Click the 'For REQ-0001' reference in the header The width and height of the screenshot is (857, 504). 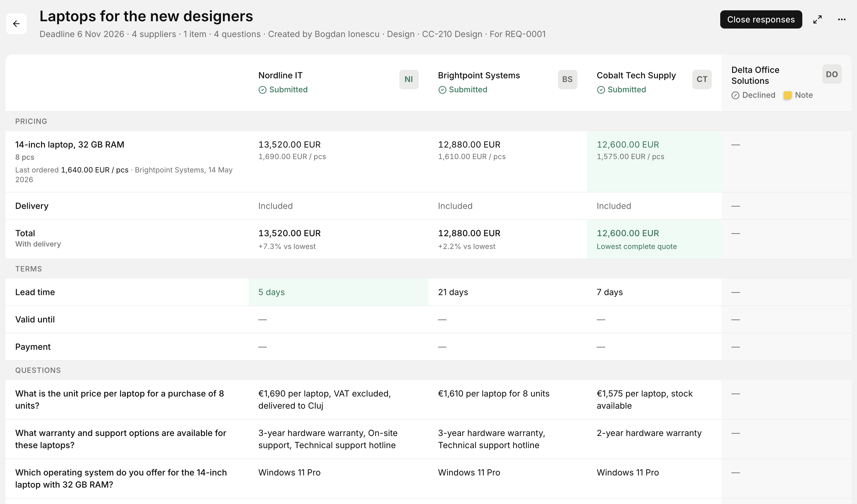coord(518,34)
